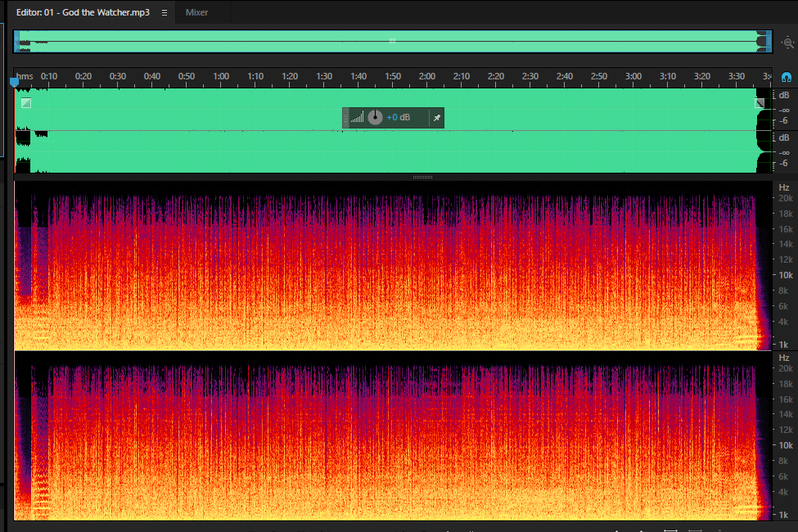The width and height of the screenshot is (798, 532).
Task: Click 20k on the upper frequency scale
Action: [x=785, y=198]
